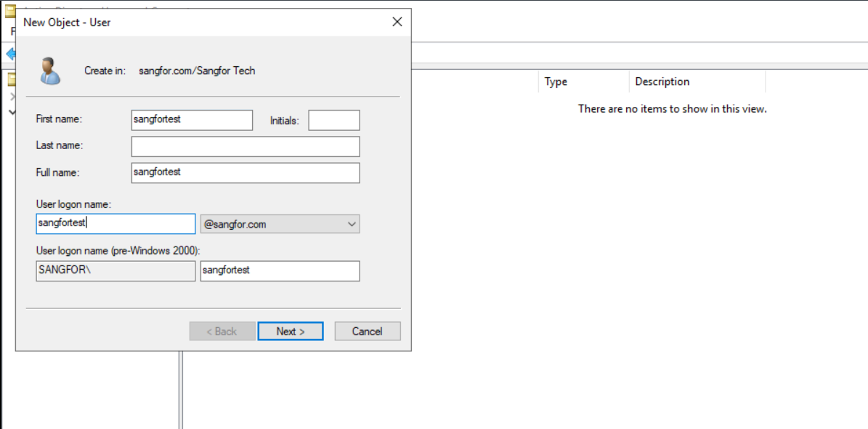
Task: Click the disabled < Back button
Action: [222, 331]
